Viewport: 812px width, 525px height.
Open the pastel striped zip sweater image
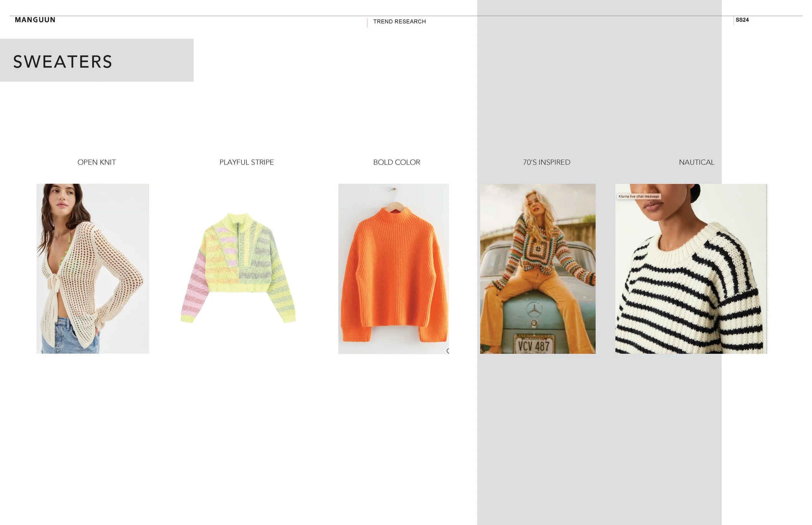click(x=238, y=268)
